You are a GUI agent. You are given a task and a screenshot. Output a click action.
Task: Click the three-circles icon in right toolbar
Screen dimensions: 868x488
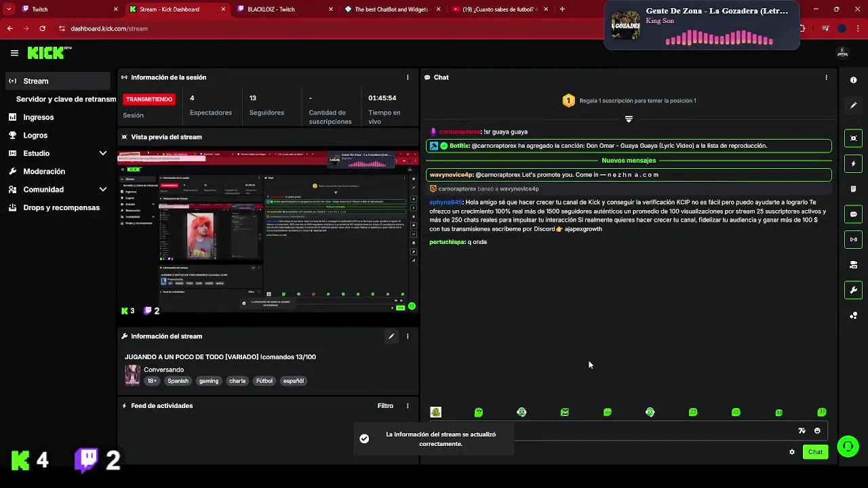pyautogui.click(x=853, y=316)
